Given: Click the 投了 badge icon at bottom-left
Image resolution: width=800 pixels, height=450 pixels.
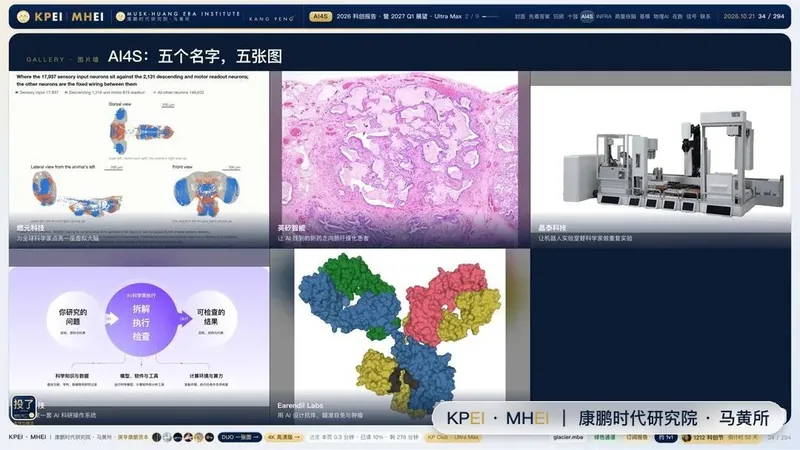Looking at the screenshot, I should pyautogui.click(x=23, y=408).
